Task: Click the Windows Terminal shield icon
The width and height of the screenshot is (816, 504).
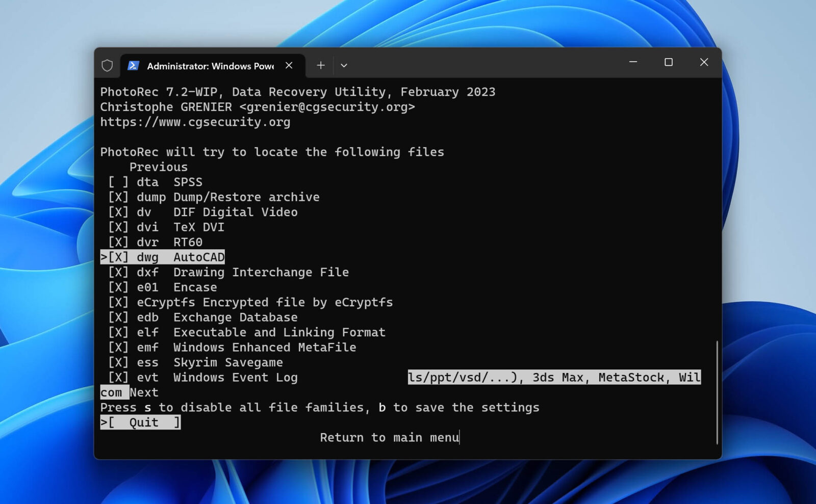Action: 108,65
